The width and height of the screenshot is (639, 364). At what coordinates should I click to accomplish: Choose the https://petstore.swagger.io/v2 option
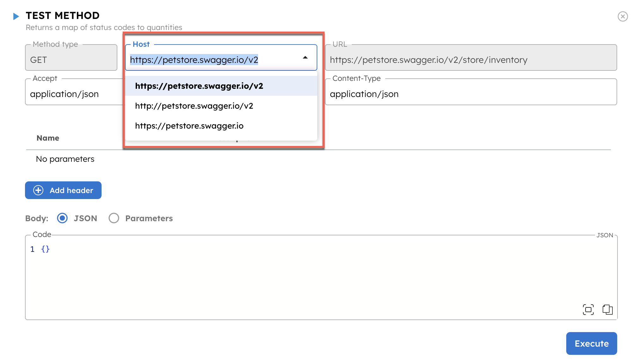point(199,86)
